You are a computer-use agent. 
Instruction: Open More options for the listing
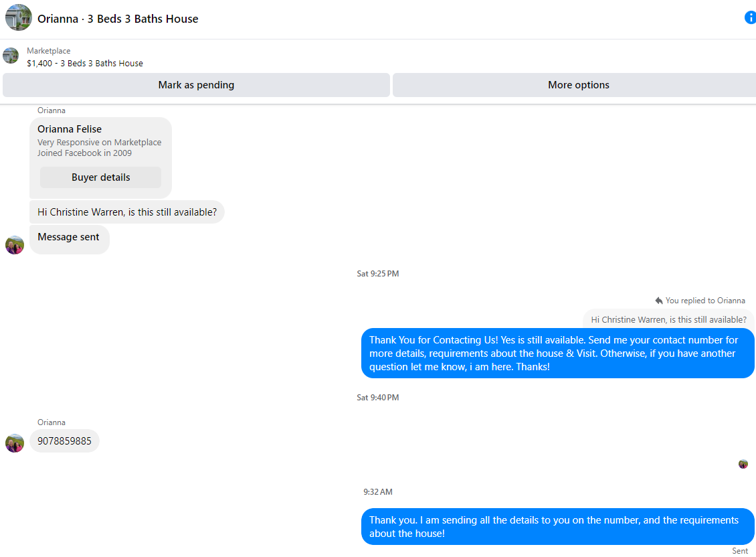coord(574,85)
